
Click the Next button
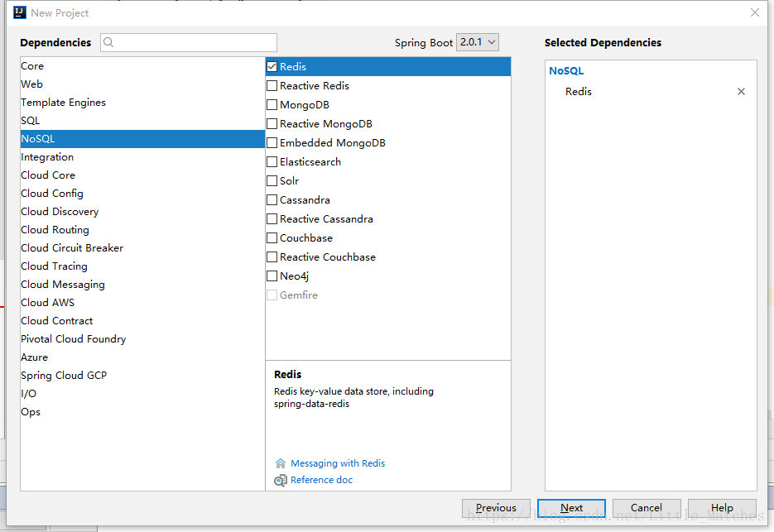pyautogui.click(x=572, y=508)
